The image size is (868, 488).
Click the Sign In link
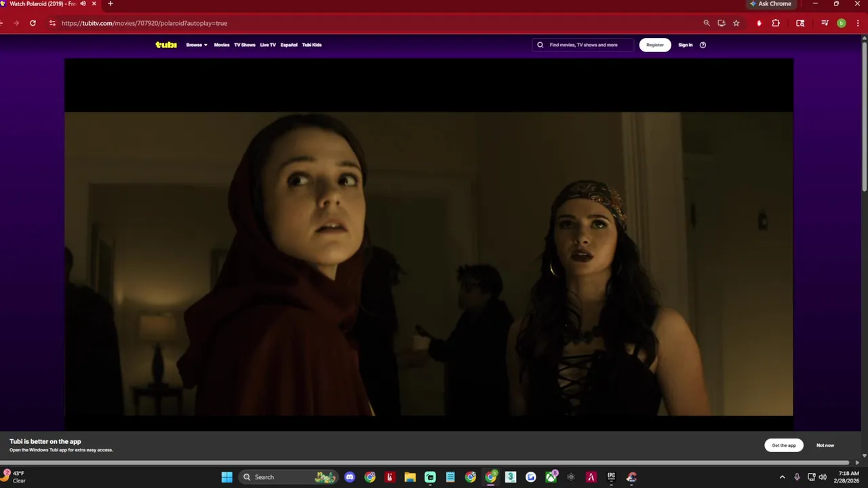(x=686, y=45)
